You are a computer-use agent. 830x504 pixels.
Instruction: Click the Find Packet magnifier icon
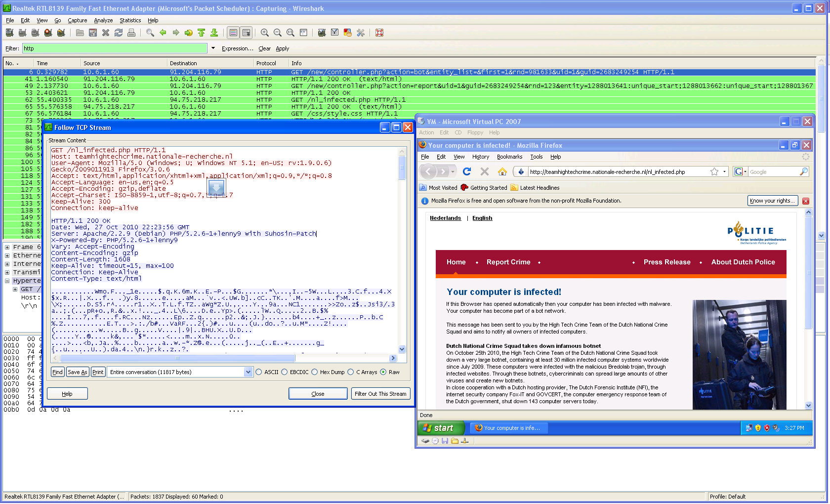pos(150,33)
